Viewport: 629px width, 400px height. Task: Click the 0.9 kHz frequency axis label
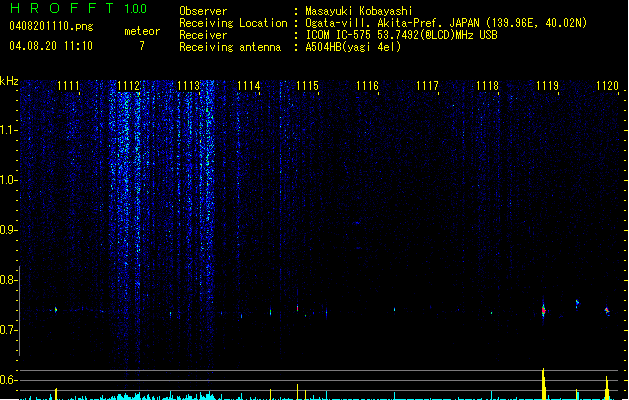[x=8, y=230]
